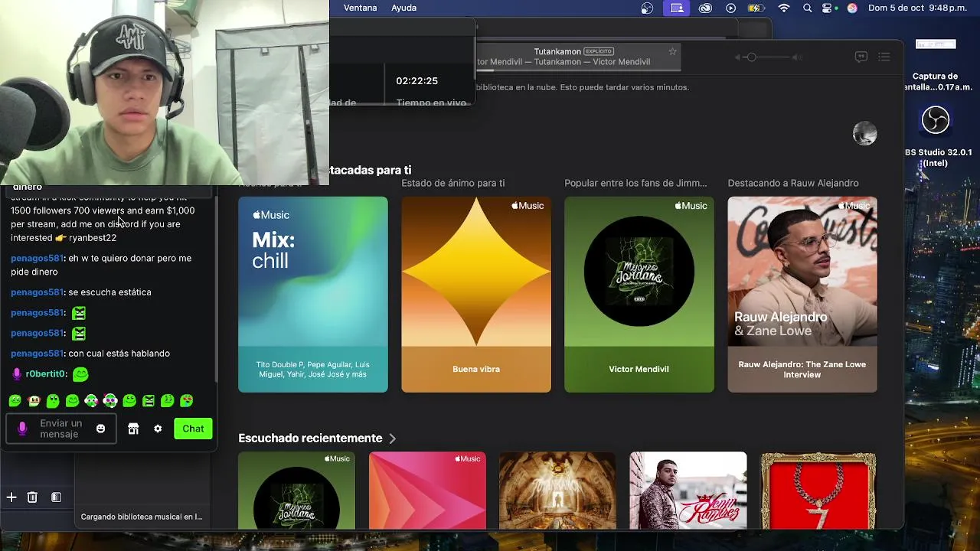The width and height of the screenshot is (980, 551).
Task: Open the Ventana menu
Action: [360, 8]
